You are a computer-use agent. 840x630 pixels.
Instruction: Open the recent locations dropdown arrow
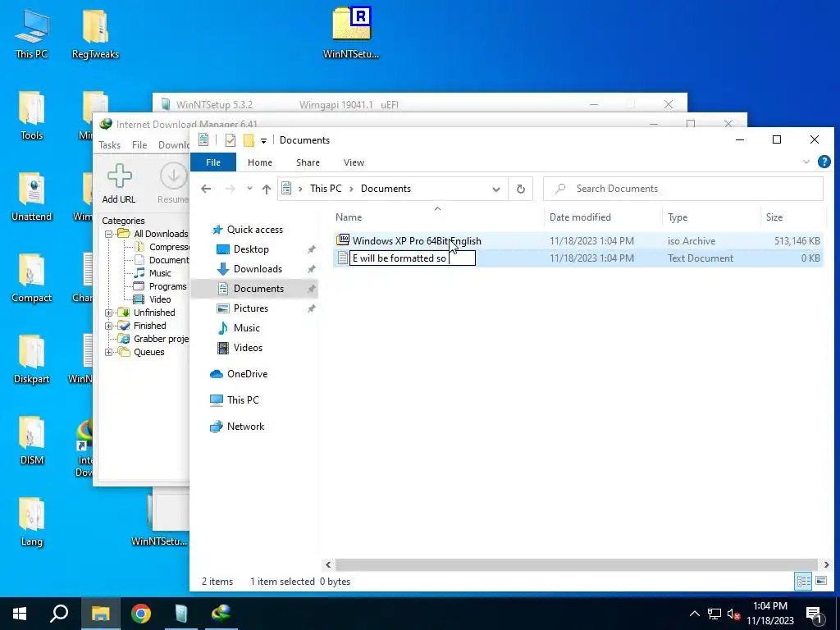tap(249, 189)
